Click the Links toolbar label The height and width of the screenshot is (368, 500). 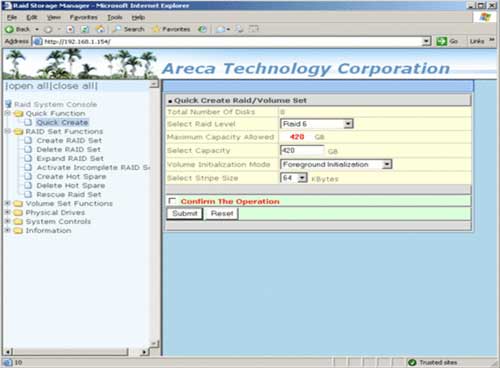477,41
